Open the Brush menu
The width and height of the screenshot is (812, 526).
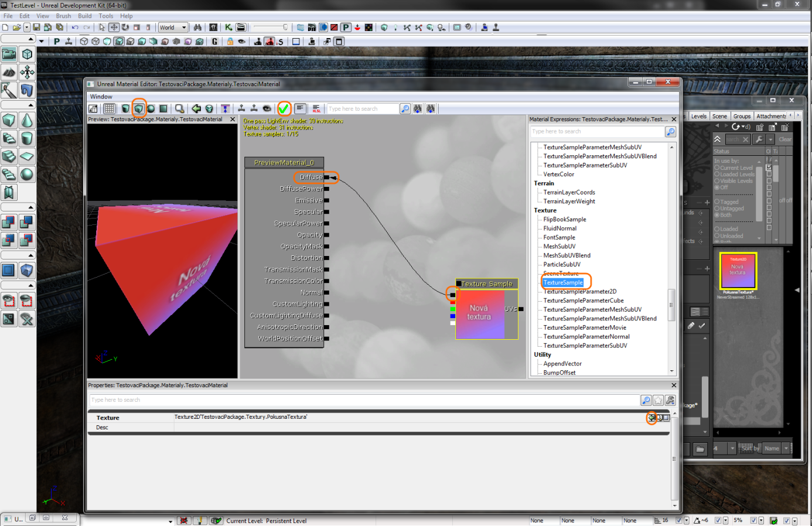[63, 16]
